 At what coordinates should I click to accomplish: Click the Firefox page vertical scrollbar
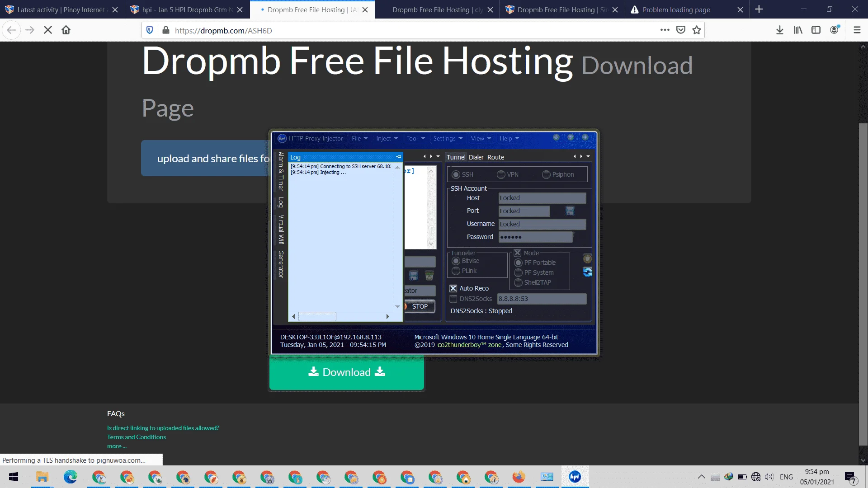click(863, 285)
